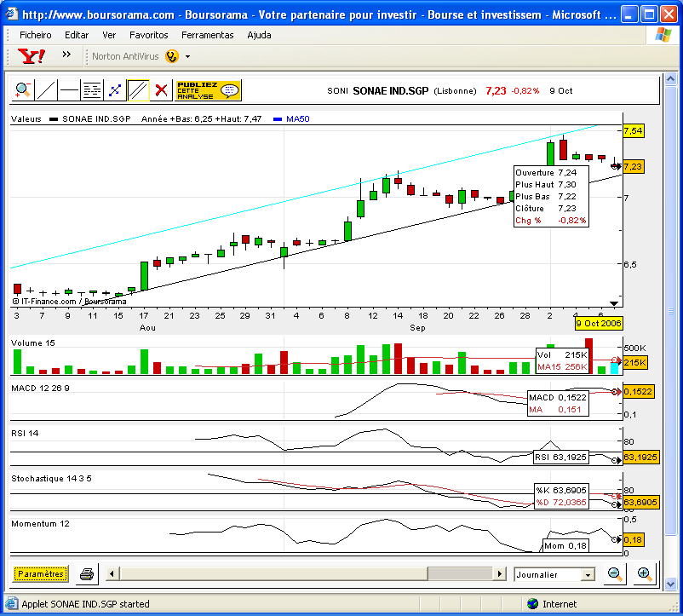Expand the Yahoo toolbar chevron overflow
The height and width of the screenshot is (616, 683).
click(66, 55)
